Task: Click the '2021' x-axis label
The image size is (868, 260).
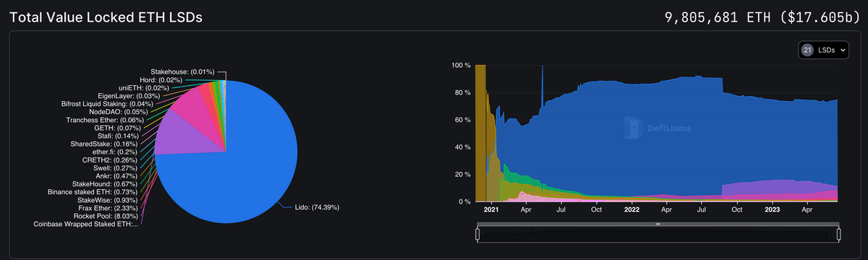Action: click(491, 210)
